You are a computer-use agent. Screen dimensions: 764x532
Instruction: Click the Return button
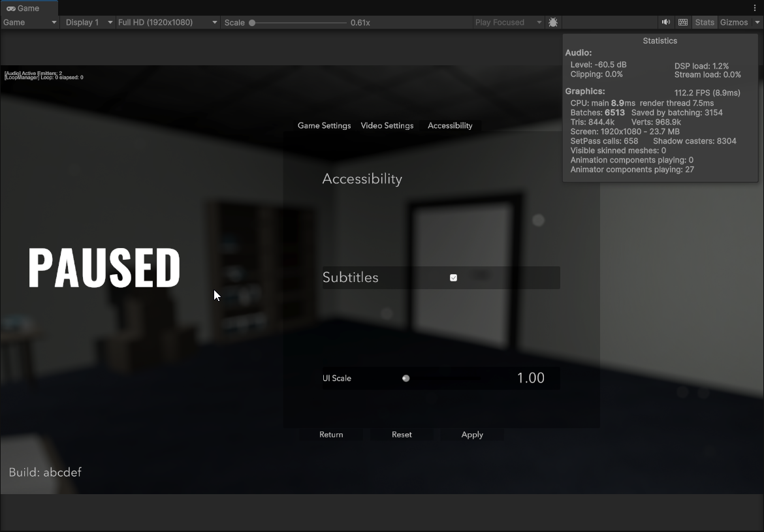click(331, 435)
